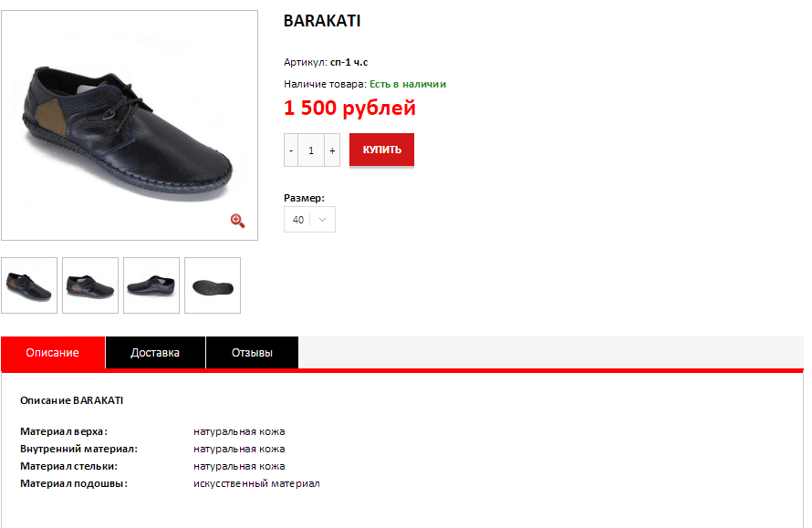Add to cart with КУПИТЬ button
812x528 pixels.
381,150
